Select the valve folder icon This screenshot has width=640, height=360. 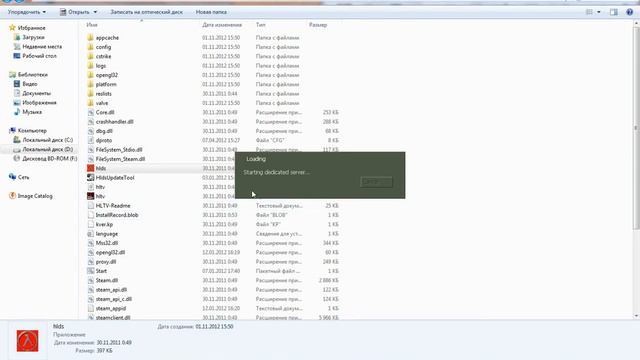point(91,103)
